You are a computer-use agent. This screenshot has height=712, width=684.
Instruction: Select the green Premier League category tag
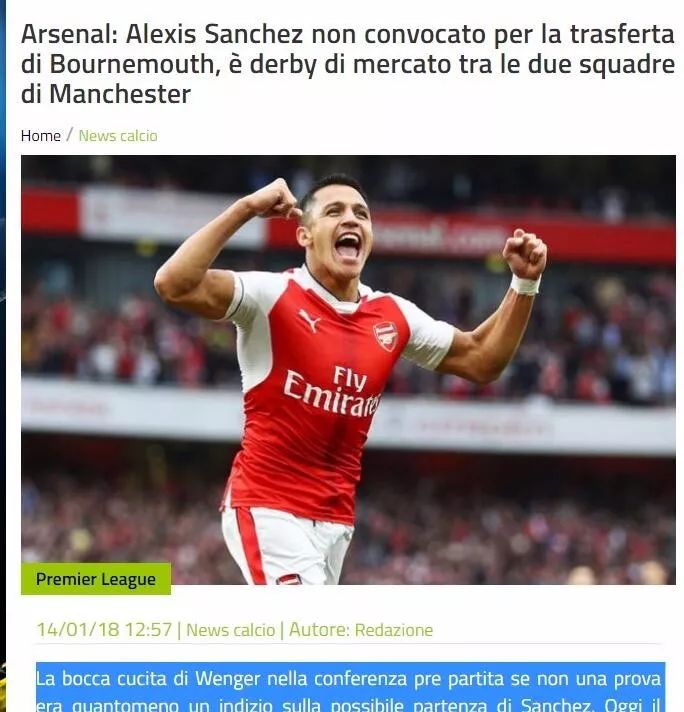(96, 579)
